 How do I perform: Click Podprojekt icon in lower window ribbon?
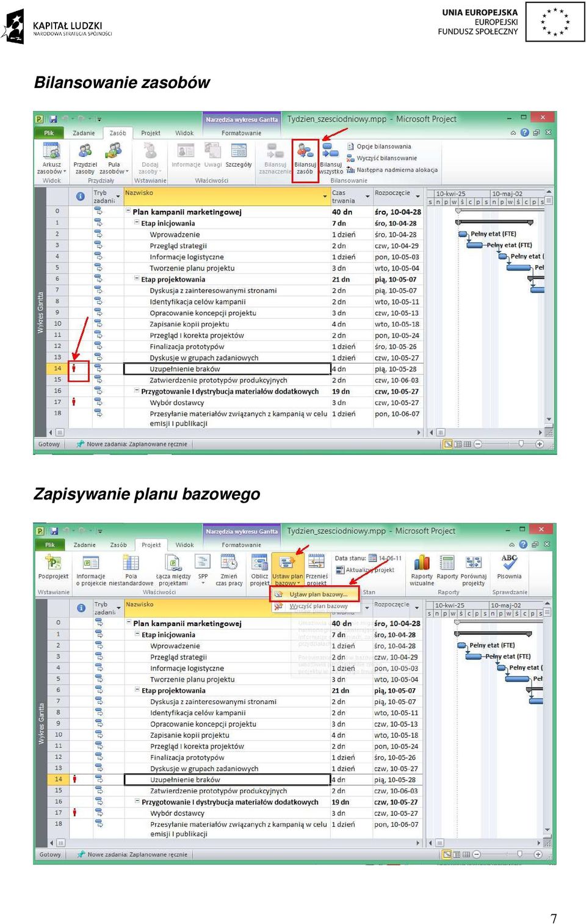[53, 562]
